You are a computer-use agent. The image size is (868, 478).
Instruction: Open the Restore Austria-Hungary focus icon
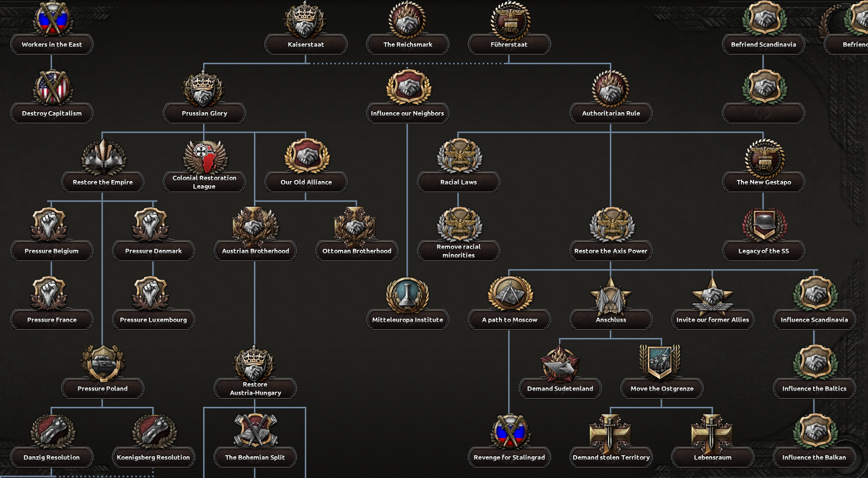[255, 363]
